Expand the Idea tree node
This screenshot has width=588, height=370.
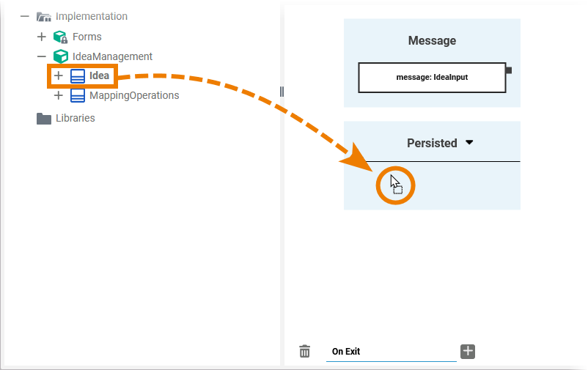tap(59, 76)
